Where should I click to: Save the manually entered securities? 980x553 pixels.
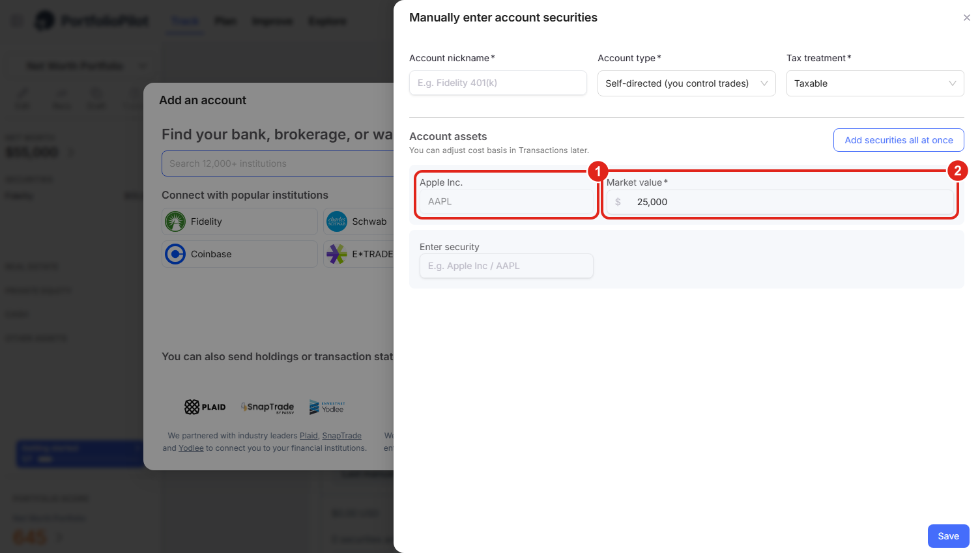click(948, 536)
